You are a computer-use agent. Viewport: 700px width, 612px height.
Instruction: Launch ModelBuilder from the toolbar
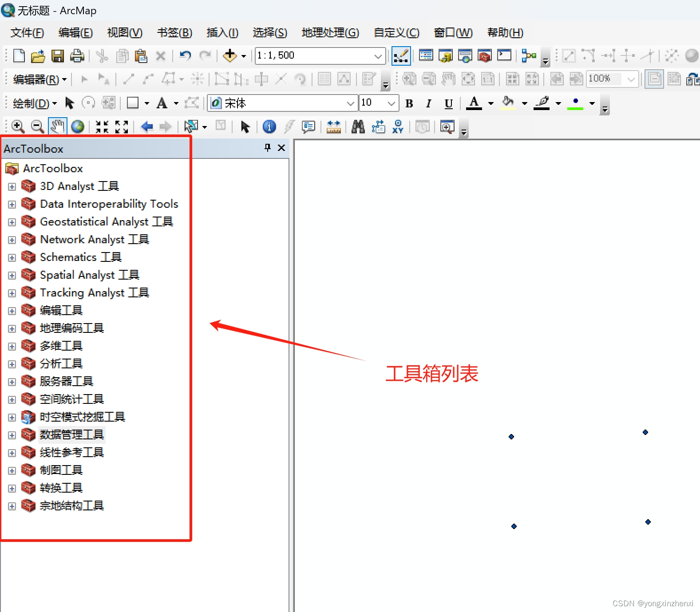point(529,55)
